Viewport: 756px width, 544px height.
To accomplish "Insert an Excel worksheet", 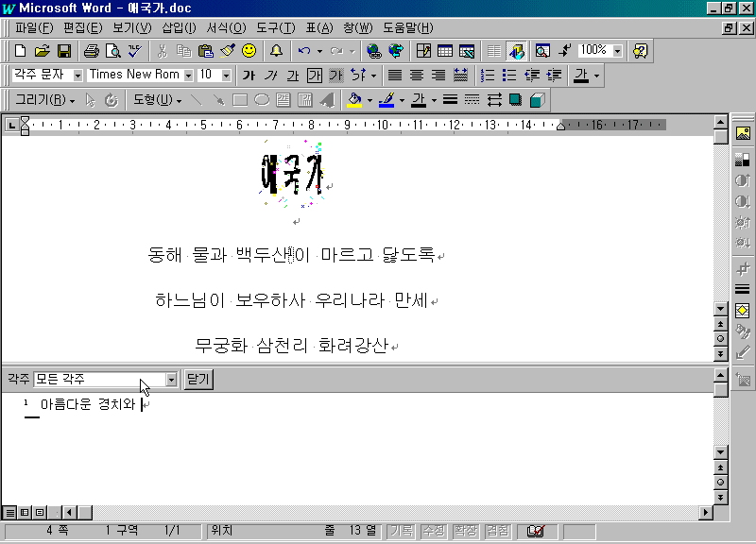I will (467, 51).
